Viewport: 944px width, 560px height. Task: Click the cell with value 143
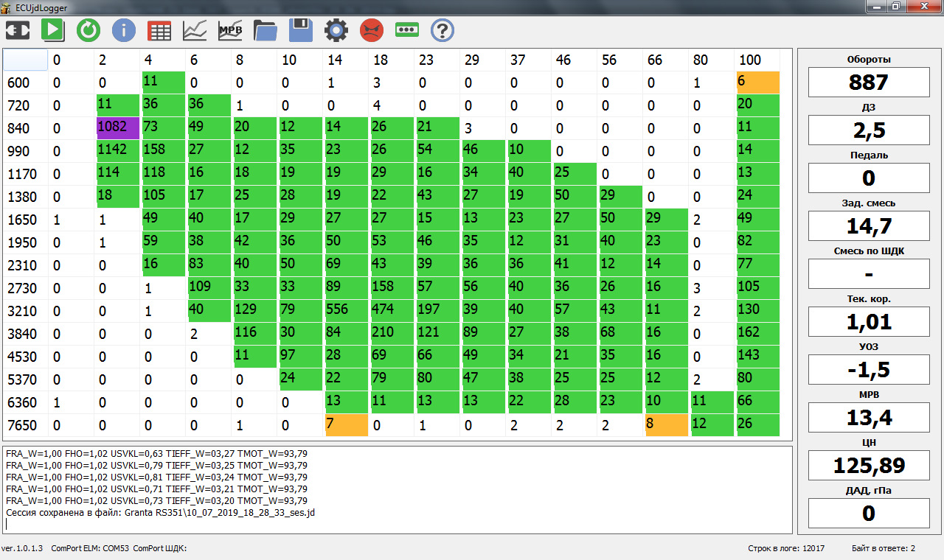(x=758, y=357)
